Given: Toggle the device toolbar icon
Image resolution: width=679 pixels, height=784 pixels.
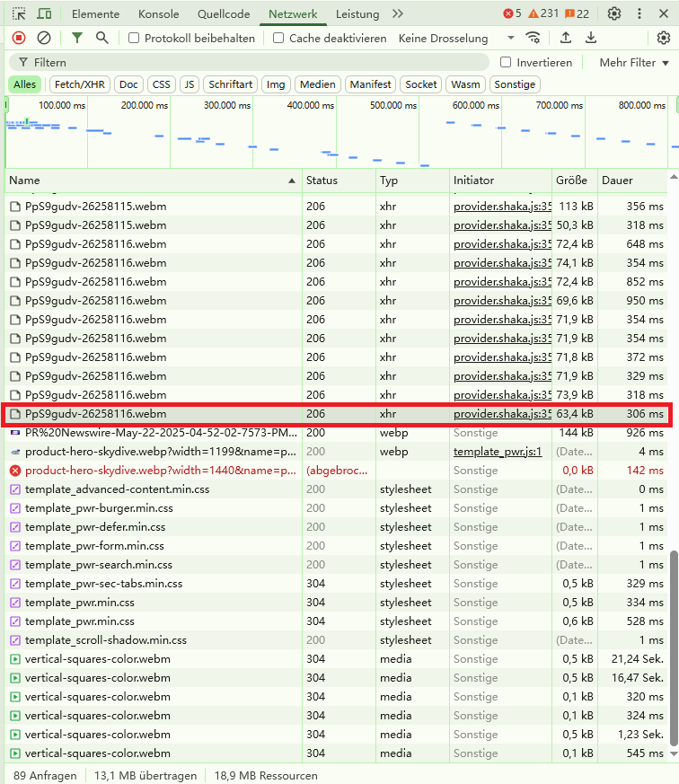Looking at the screenshot, I should click(44, 14).
